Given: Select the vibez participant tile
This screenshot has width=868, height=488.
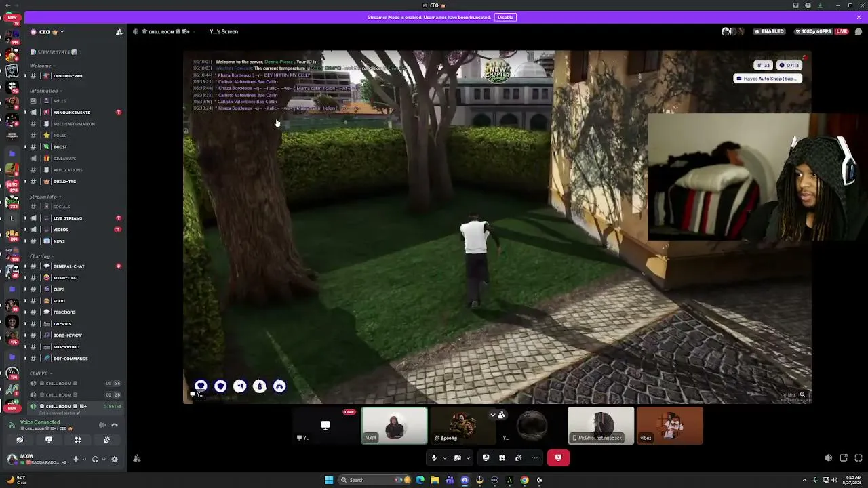Looking at the screenshot, I should tap(670, 426).
